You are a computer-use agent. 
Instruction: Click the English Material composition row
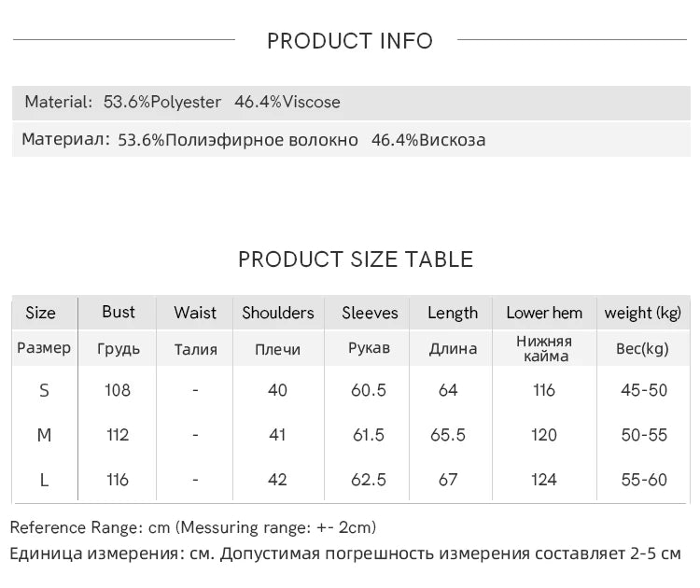(x=183, y=103)
